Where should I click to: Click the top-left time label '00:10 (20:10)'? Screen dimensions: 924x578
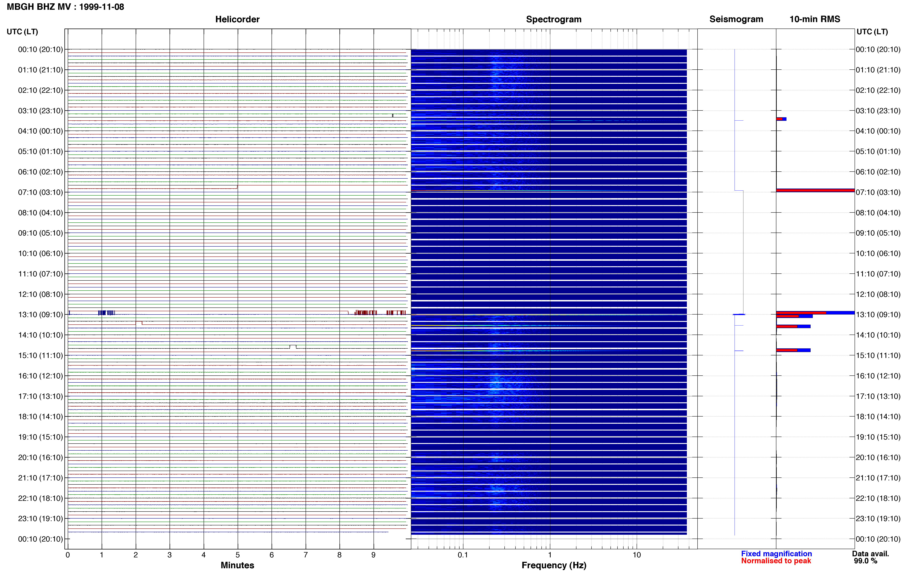point(41,49)
